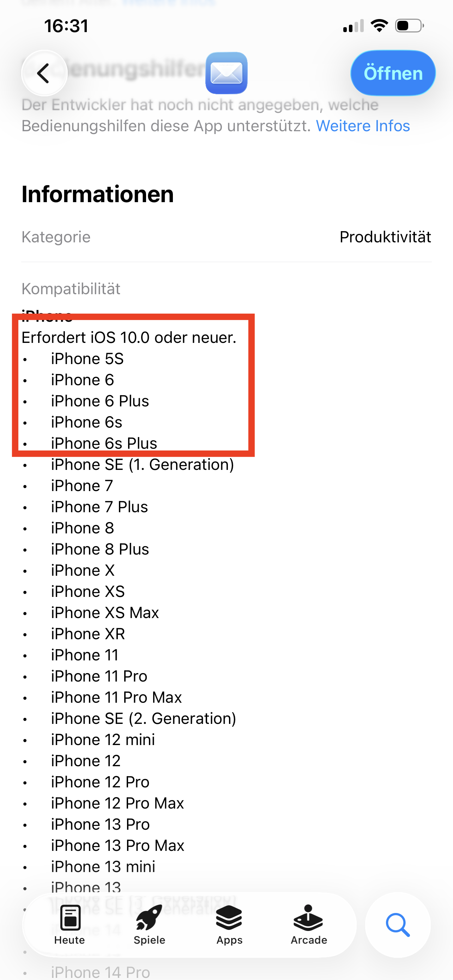Screen dimensions: 453x980
Task: Select the Kategorie Produktivität row
Action: (x=226, y=237)
